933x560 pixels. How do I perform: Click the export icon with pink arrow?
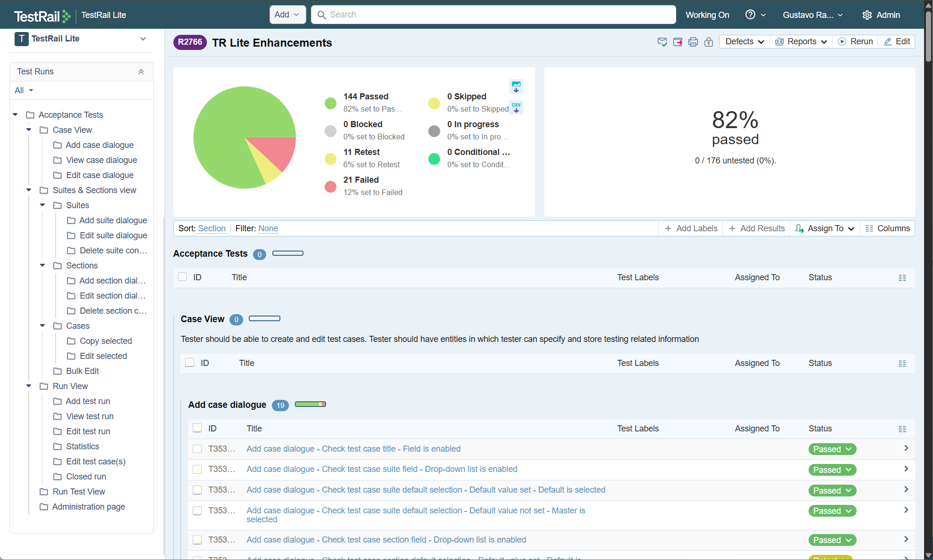(x=678, y=42)
